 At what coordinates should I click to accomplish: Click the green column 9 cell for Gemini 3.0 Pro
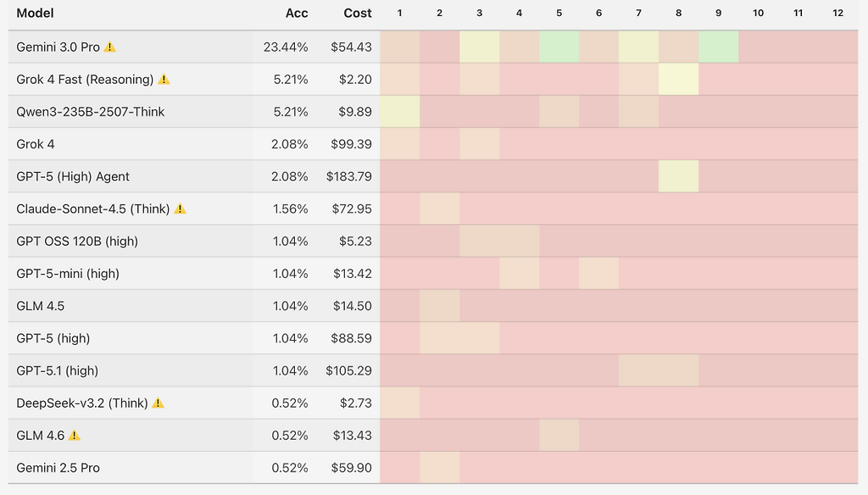[x=718, y=47]
